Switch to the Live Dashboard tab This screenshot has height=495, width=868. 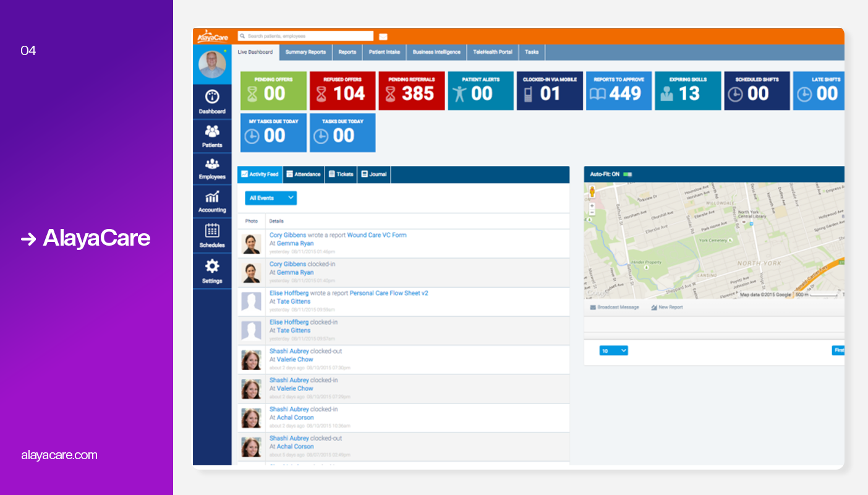click(255, 52)
